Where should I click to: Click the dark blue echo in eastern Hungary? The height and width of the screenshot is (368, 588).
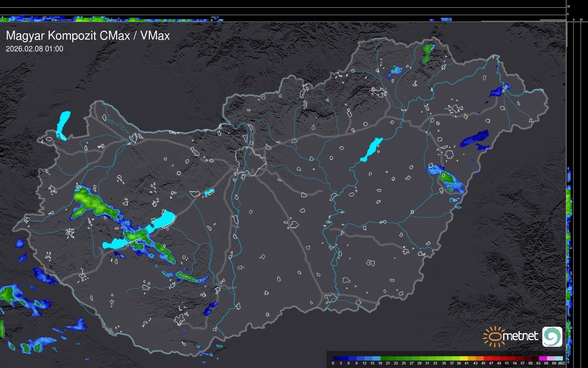point(475,139)
